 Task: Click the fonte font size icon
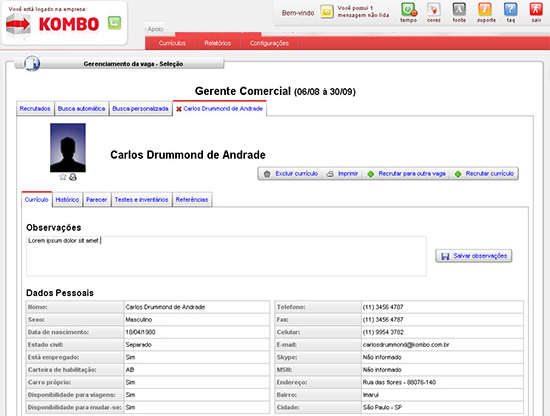tap(459, 9)
